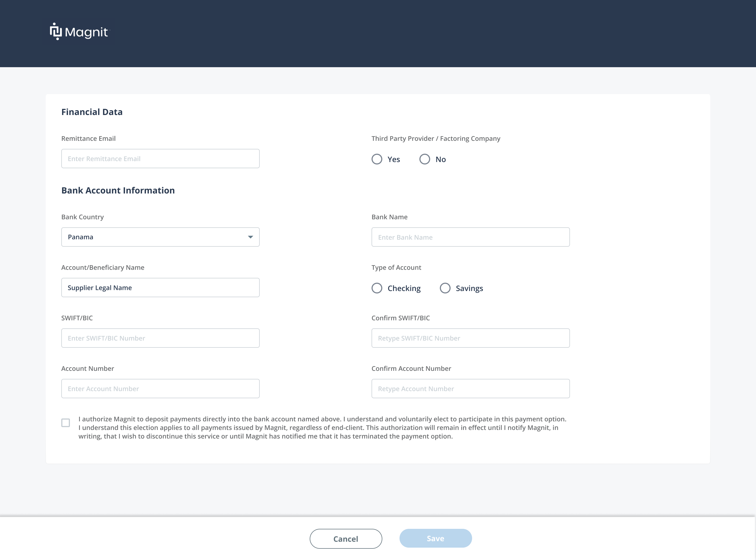Click the Save button
The width and height of the screenshot is (756, 560).
point(436,538)
